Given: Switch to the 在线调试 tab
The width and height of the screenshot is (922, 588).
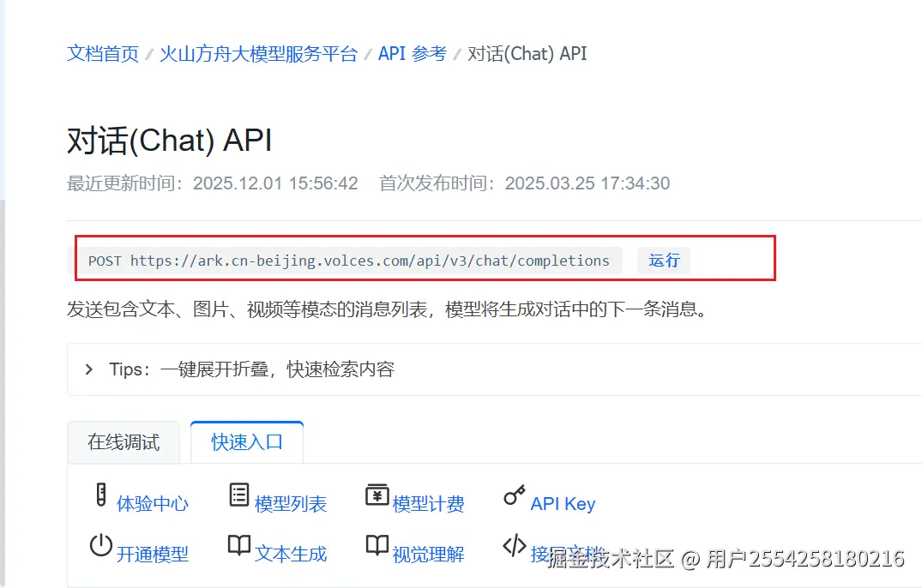Looking at the screenshot, I should click(124, 442).
